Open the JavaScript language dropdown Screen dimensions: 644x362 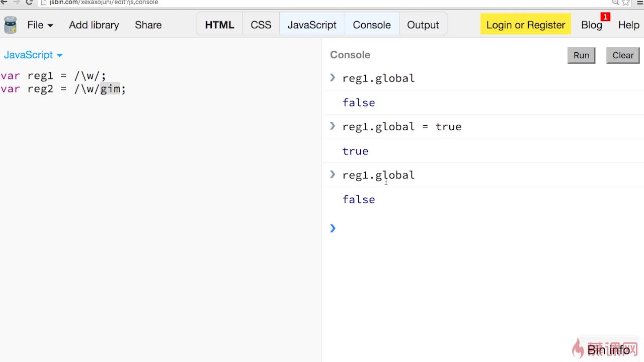point(33,55)
